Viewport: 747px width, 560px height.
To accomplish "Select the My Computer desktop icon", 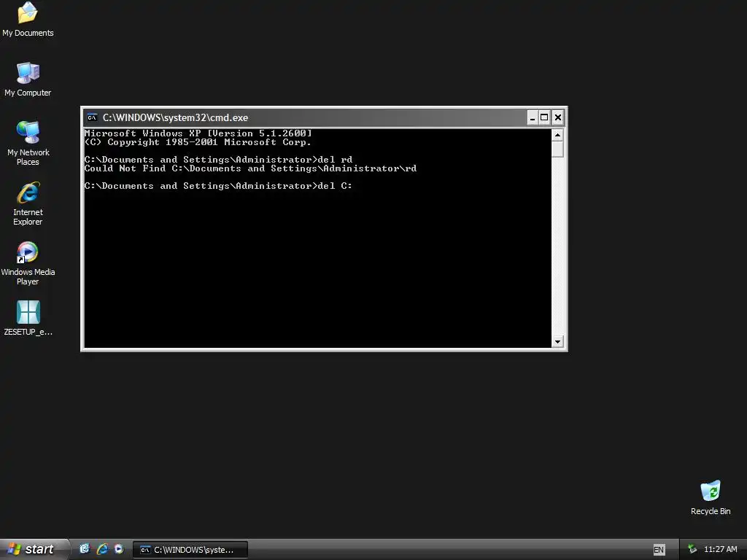I will pyautogui.click(x=28, y=79).
